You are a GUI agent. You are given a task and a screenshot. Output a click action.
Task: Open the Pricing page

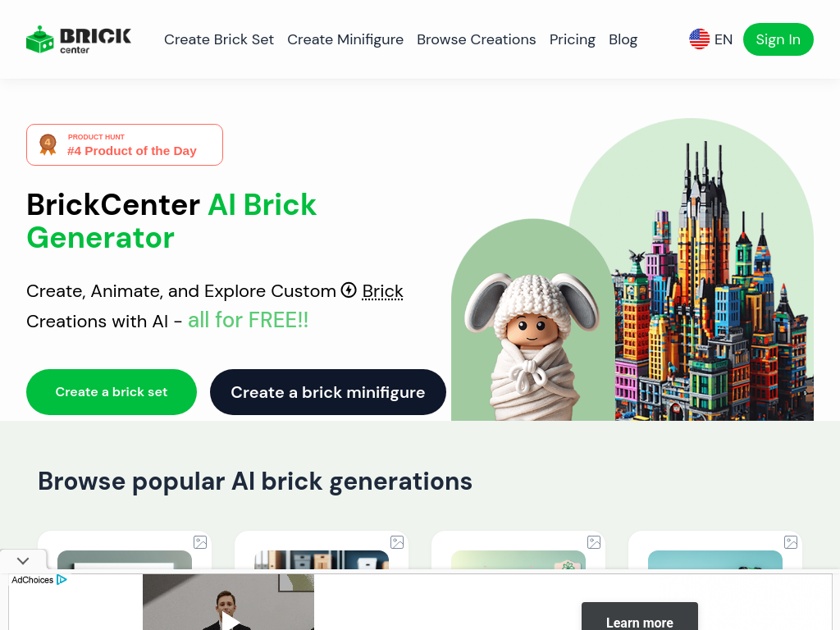[572, 39]
